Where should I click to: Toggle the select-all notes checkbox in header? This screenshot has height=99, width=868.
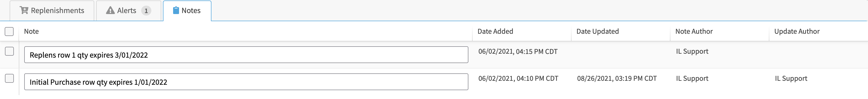coord(9,32)
